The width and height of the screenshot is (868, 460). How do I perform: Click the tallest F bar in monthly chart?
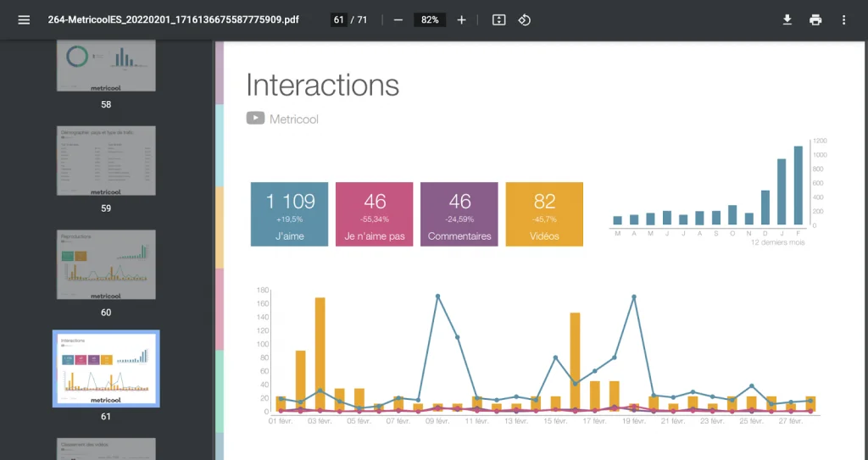798,186
